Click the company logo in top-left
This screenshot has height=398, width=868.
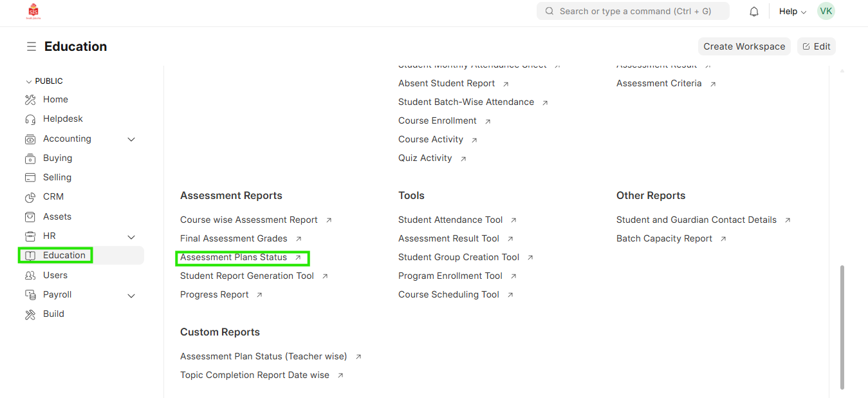[33, 11]
